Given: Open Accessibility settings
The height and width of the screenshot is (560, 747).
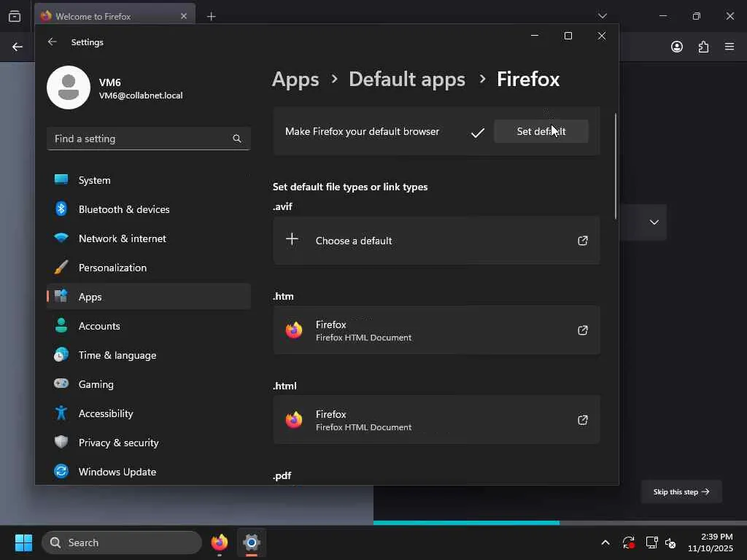Looking at the screenshot, I should 149,413.
